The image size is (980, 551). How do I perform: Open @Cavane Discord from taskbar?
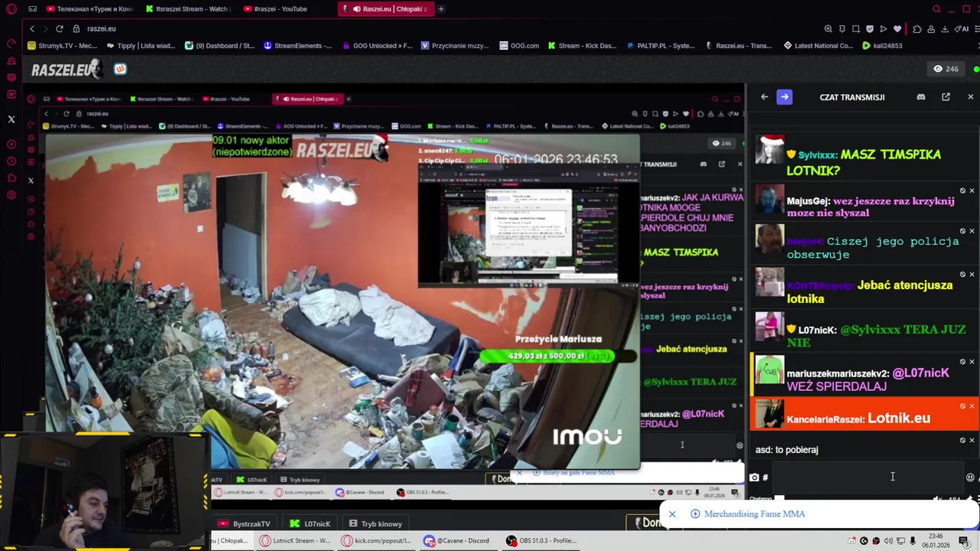coord(458,540)
